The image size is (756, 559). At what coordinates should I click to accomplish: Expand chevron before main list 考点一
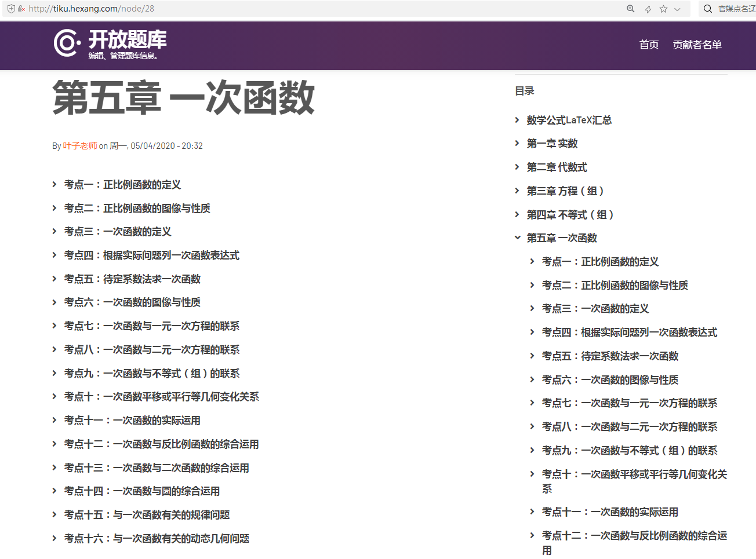click(54, 184)
